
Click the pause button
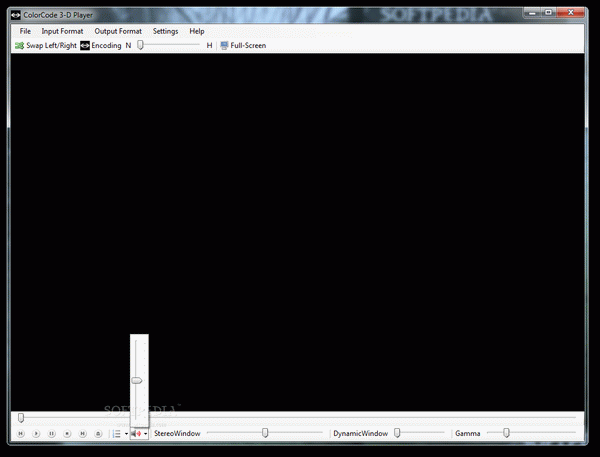[51, 434]
